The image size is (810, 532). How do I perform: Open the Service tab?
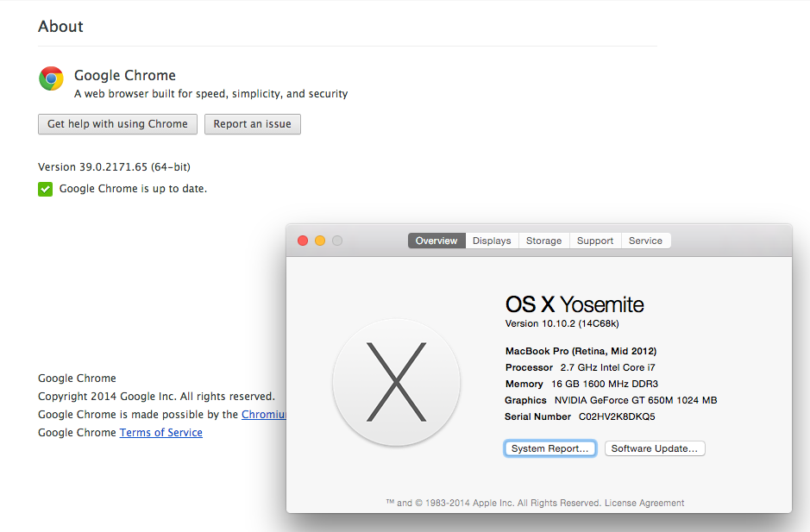tap(646, 241)
